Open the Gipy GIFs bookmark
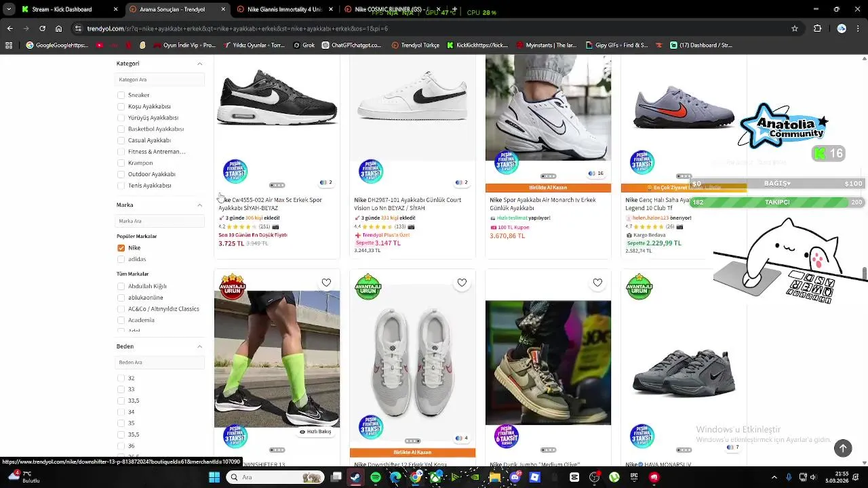The image size is (868, 488). [616, 45]
